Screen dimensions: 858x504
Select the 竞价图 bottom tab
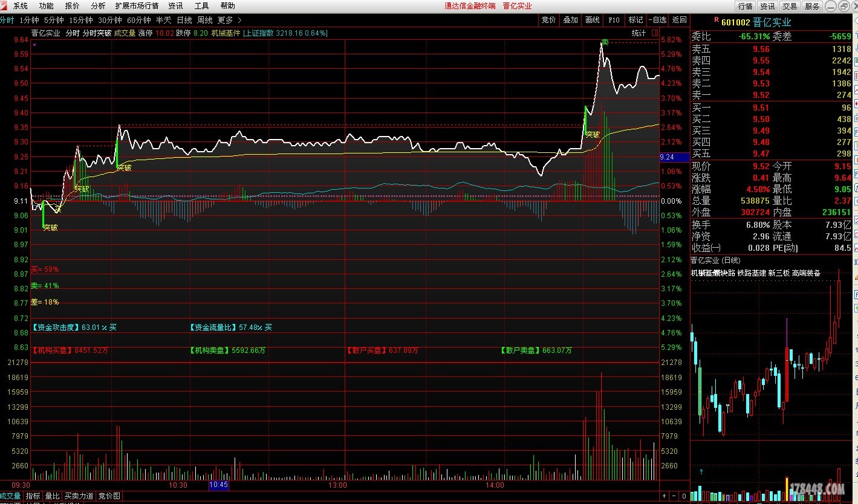(x=109, y=496)
